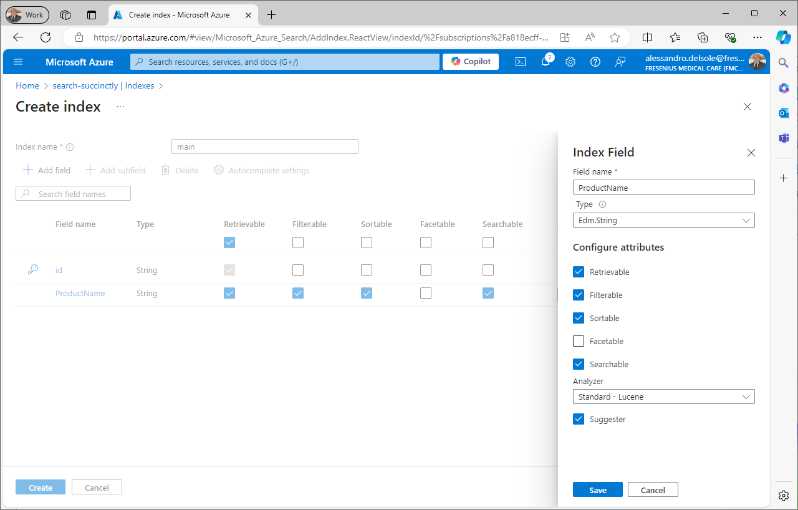Focus the Search field names box
The height and width of the screenshot is (510, 798).
coord(73,194)
